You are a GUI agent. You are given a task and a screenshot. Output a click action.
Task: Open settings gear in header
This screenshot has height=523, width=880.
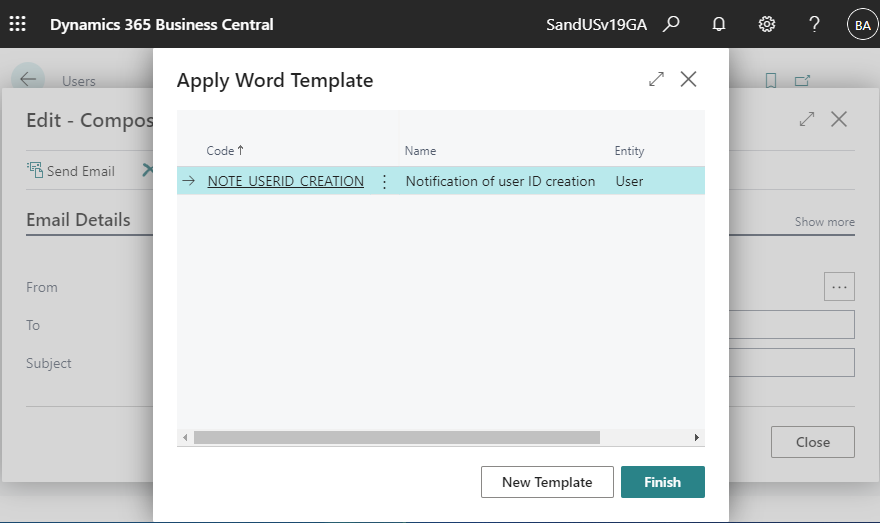point(767,24)
